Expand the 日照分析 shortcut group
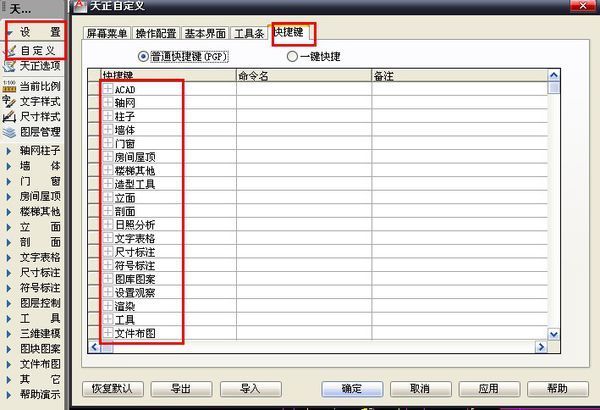Screen dimensions: 600x410 [108, 225]
